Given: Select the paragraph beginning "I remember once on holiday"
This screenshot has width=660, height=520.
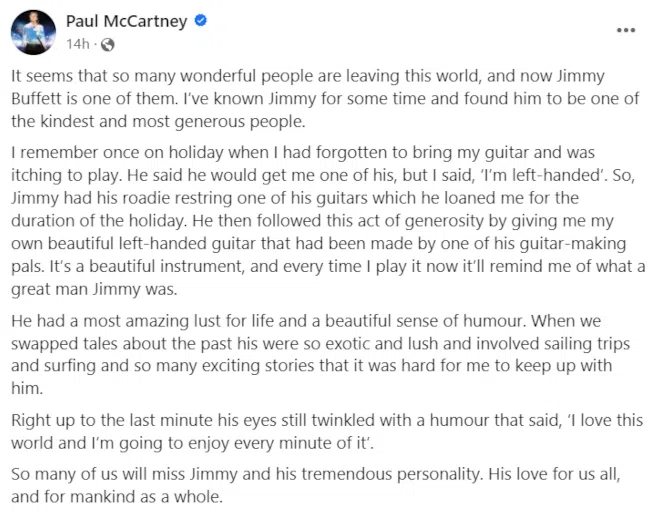Looking at the screenshot, I should pyautogui.click(x=328, y=221).
